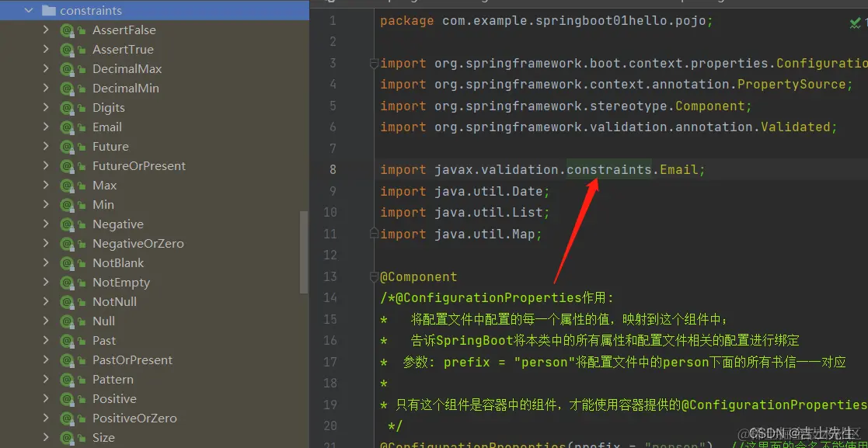Expand the AssertTrue node
This screenshot has height=448, width=868.
point(46,49)
